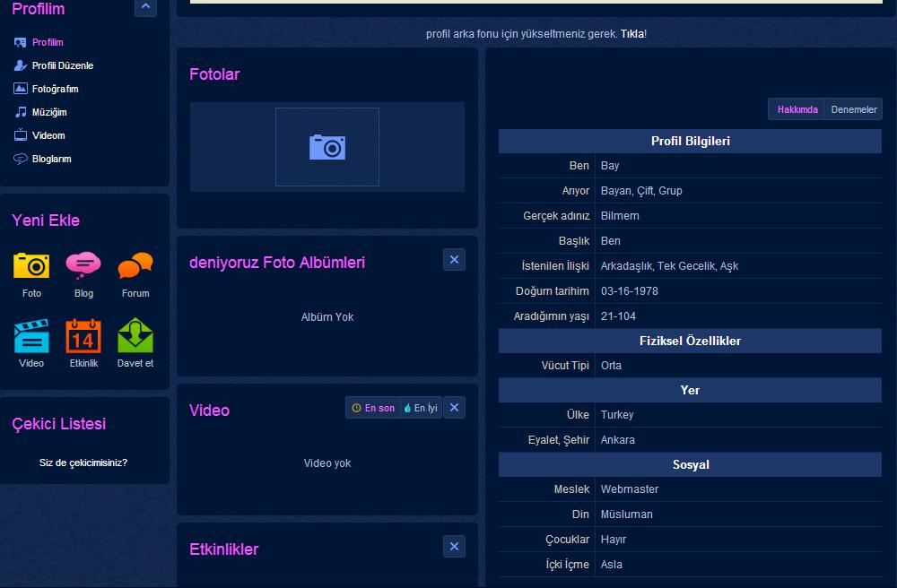Select the Video clapperboard icon
This screenshot has width=897, height=588.
tap(31, 336)
